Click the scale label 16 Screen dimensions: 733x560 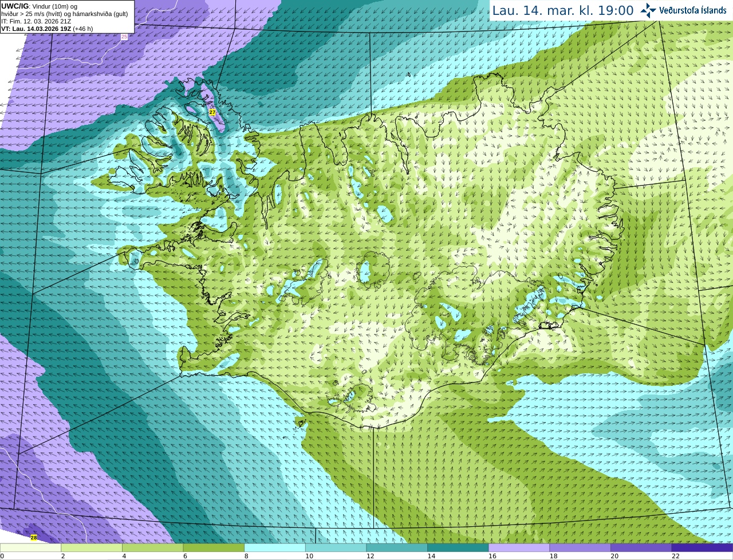(492, 556)
